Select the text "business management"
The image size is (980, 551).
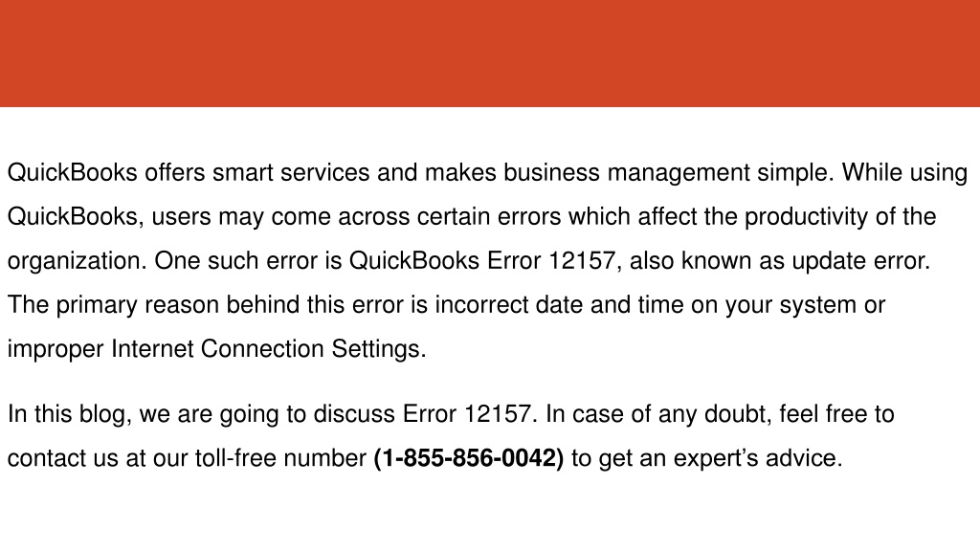pos(626,173)
